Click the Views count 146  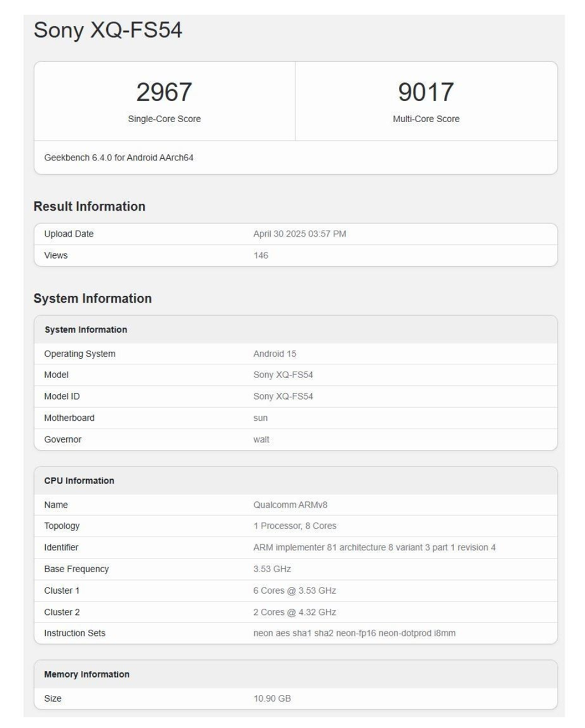pos(261,255)
